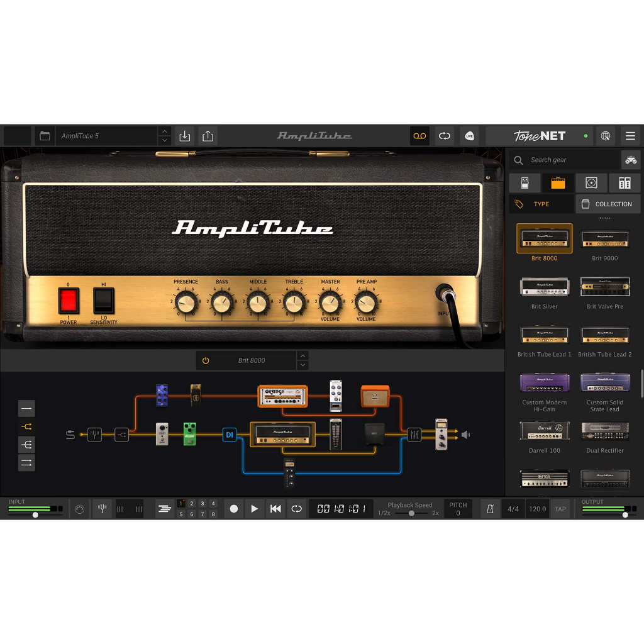Switch to the COLLECTION tab

pos(608,204)
